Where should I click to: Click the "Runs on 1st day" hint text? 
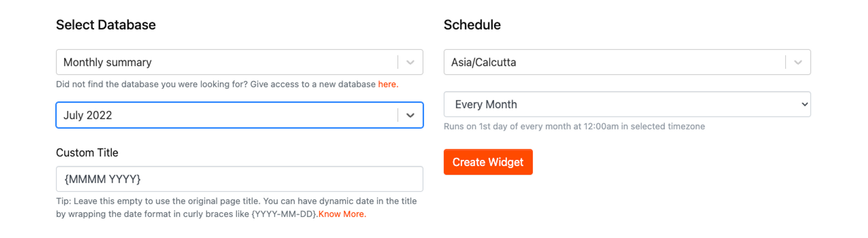[574, 127]
